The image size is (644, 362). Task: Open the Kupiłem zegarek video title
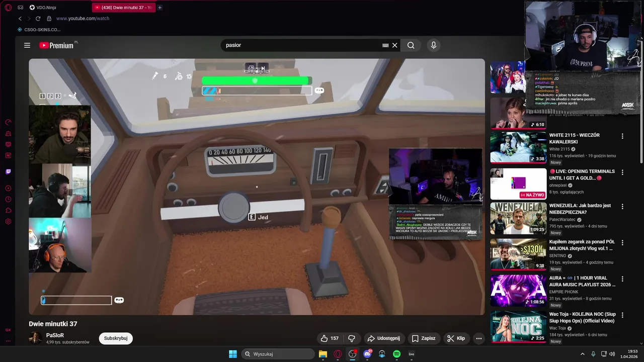tap(582, 245)
